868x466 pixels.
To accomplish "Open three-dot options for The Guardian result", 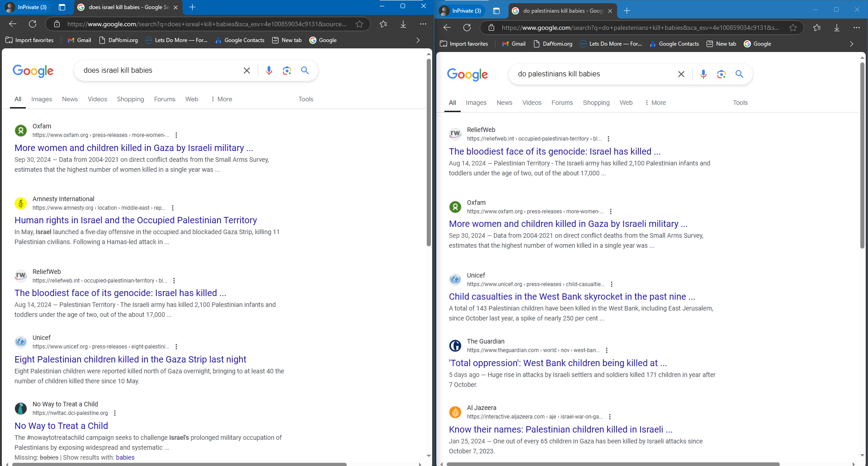I will coord(607,350).
